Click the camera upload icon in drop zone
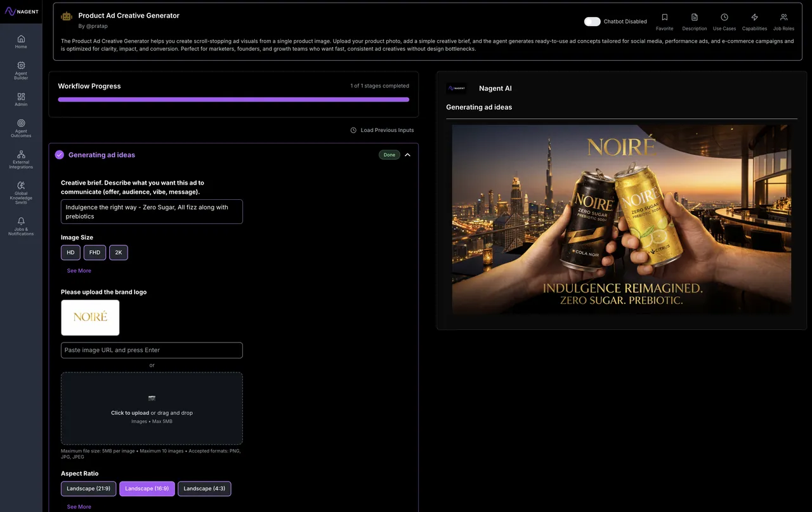The height and width of the screenshot is (512, 812). [152, 398]
